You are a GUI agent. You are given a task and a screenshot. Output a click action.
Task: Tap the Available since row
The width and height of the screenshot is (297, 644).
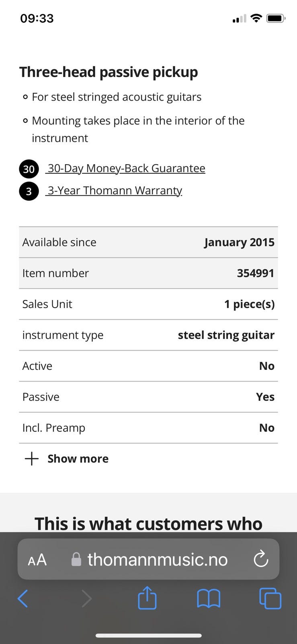click(148, 242)
